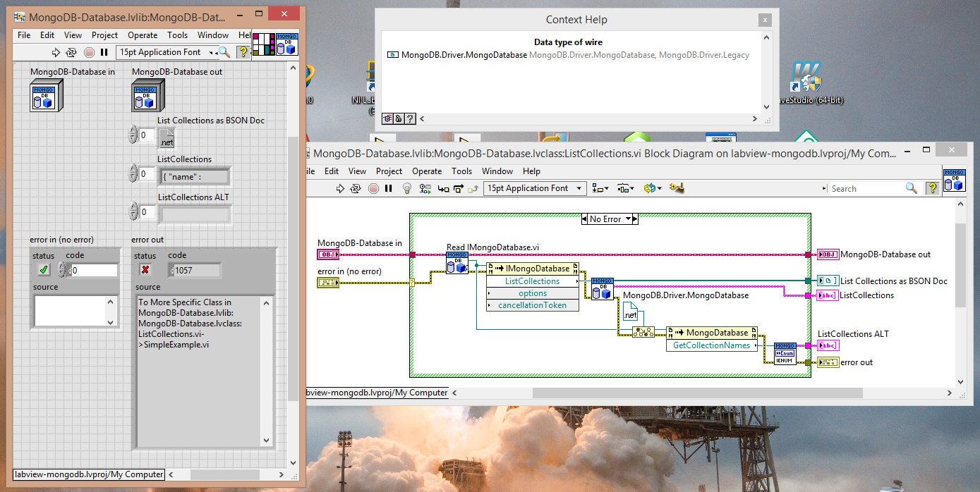Select MongoDB-Database out object indicator

point(149,95)
